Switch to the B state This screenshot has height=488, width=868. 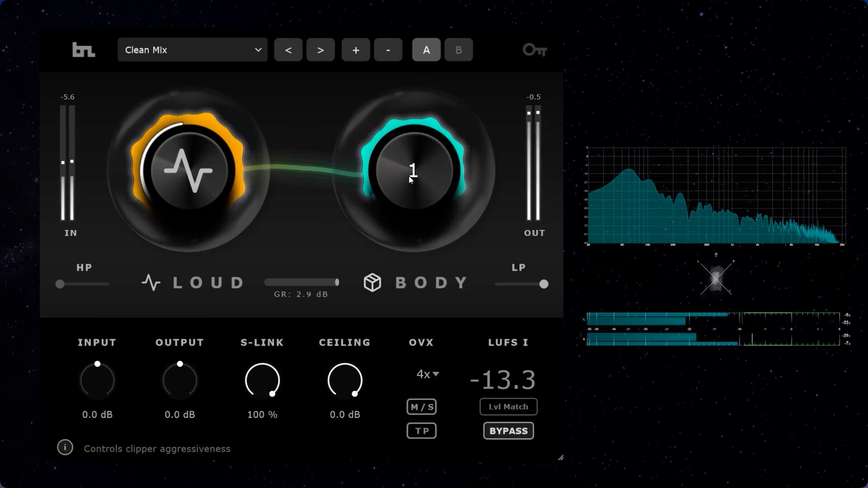458,50
